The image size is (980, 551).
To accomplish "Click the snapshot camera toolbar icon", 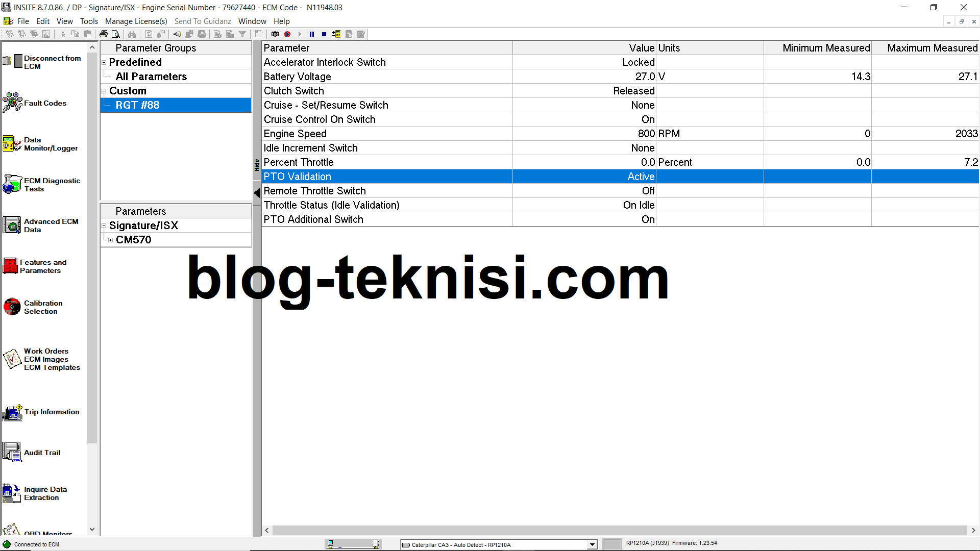I will 275,34.
